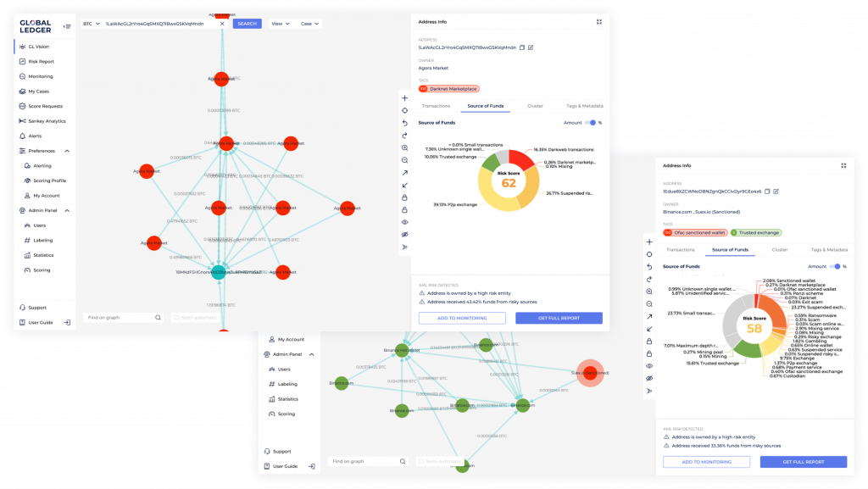Click Get Full Report in Agora panel
868x489 pixels.
(559, 318)
